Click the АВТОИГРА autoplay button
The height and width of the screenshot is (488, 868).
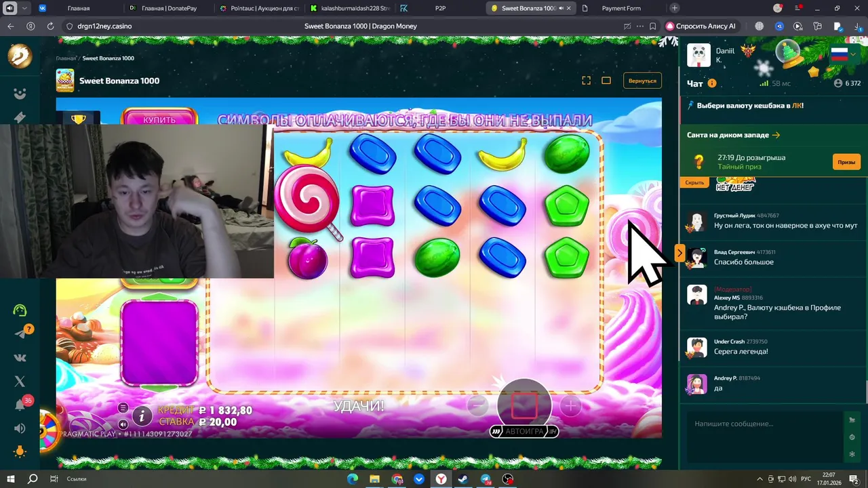click(x=524, y=431)
